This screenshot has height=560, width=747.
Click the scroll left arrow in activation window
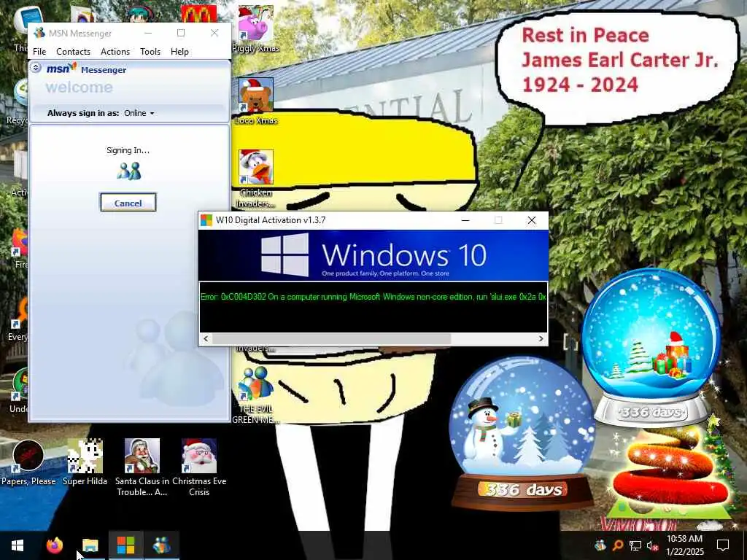(206, 338)
